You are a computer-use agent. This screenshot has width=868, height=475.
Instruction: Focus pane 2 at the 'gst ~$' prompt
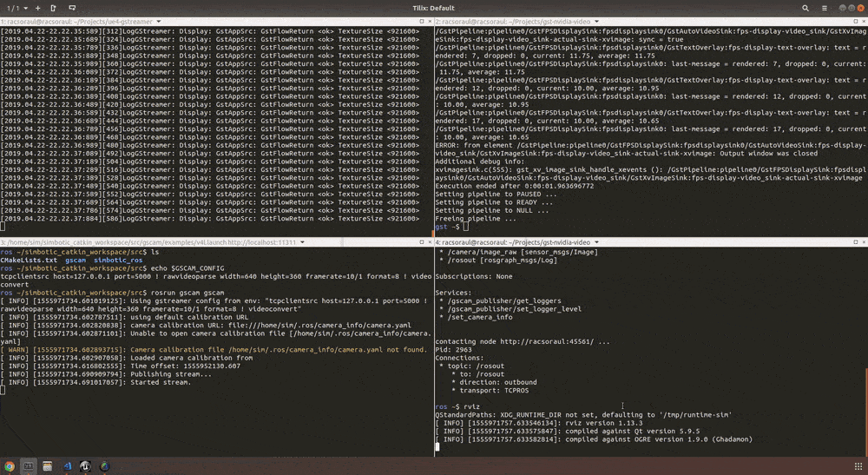pyautogui.click(x=451, y=227)
